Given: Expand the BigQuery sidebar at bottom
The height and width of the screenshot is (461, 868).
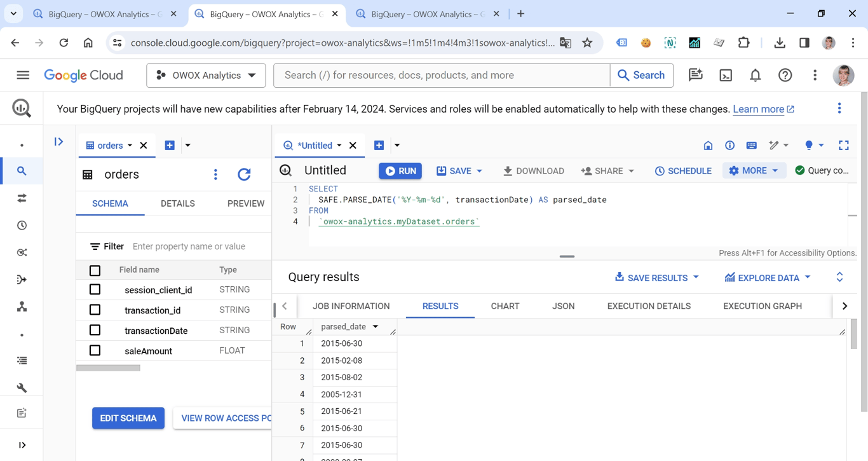Looking at the screenshot, I should coord(22,445).
